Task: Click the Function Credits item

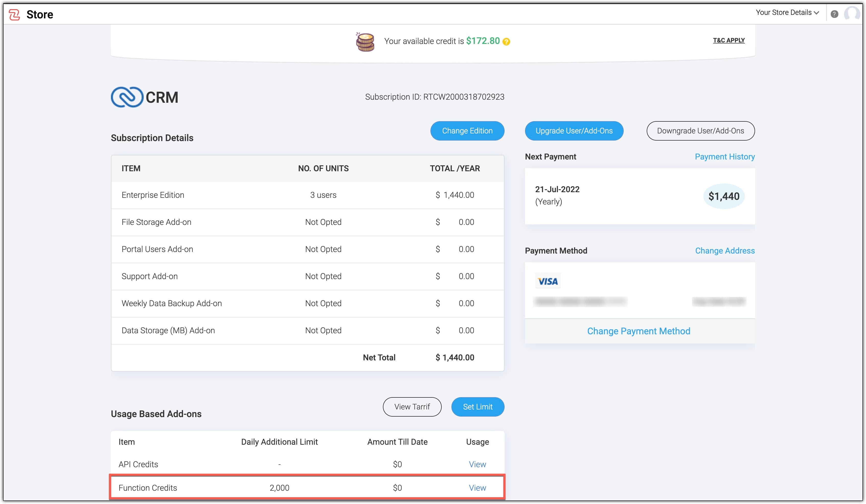Action: tap(148, 488)
